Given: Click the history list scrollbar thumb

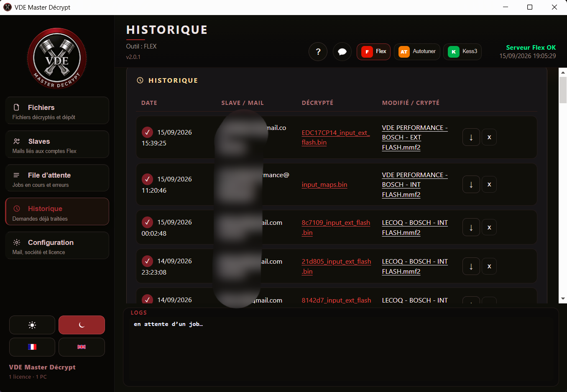Looking at the screenshot, I should point(563,90).
